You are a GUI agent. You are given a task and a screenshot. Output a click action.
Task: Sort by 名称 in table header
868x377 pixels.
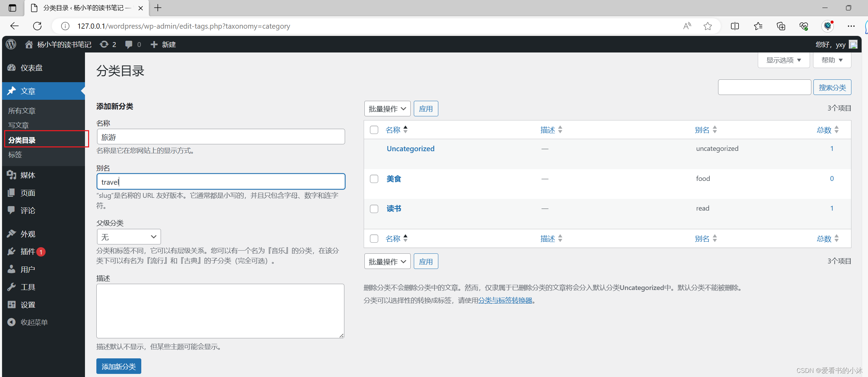397,130
